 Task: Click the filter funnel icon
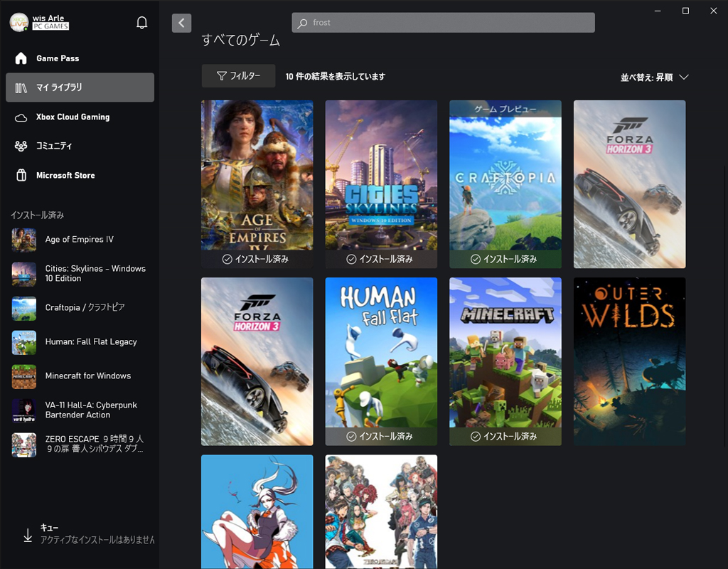223,75
